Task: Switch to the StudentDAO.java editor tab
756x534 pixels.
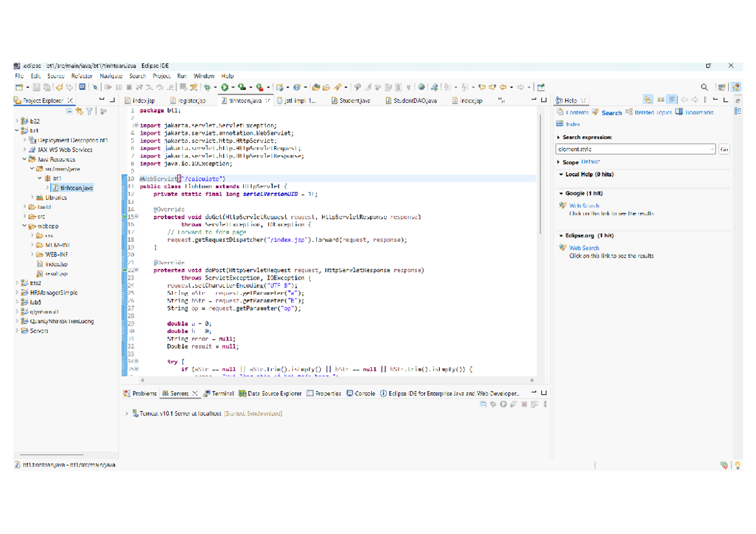Action: tap(410, 100)
